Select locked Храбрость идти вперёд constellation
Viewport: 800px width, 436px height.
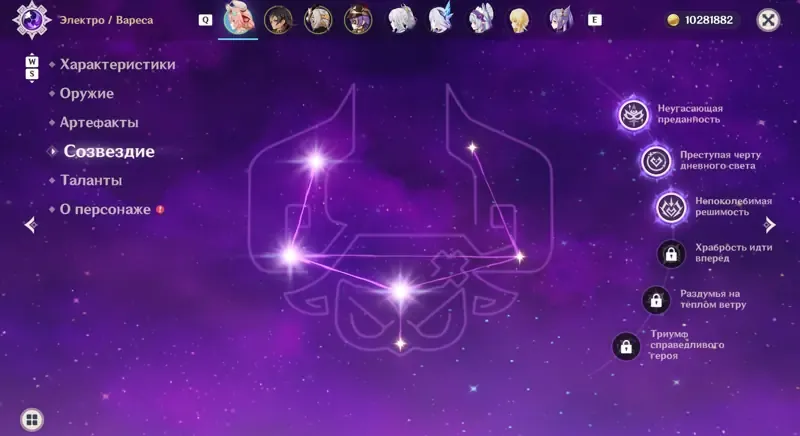pyautogui.click(x=671, y=253)
